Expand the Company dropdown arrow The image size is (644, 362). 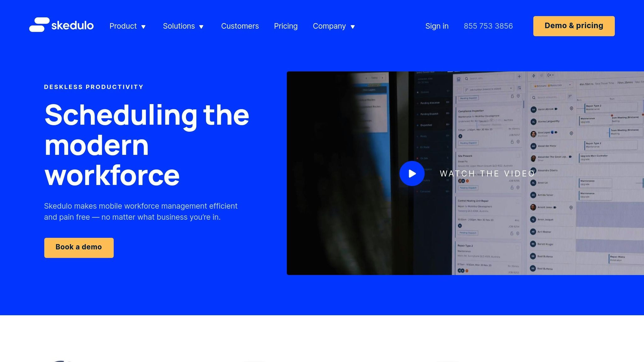[x=353, y=27]
